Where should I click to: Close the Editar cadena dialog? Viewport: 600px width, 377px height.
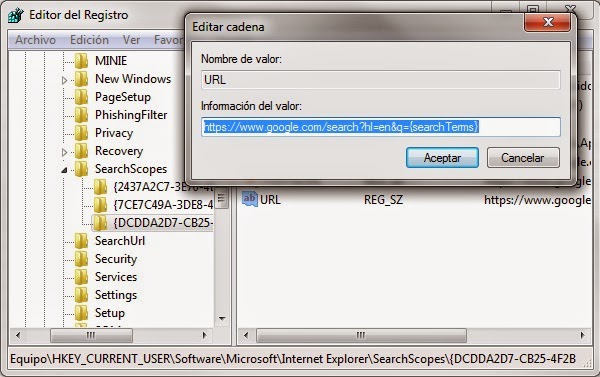(x=548, y=22)
